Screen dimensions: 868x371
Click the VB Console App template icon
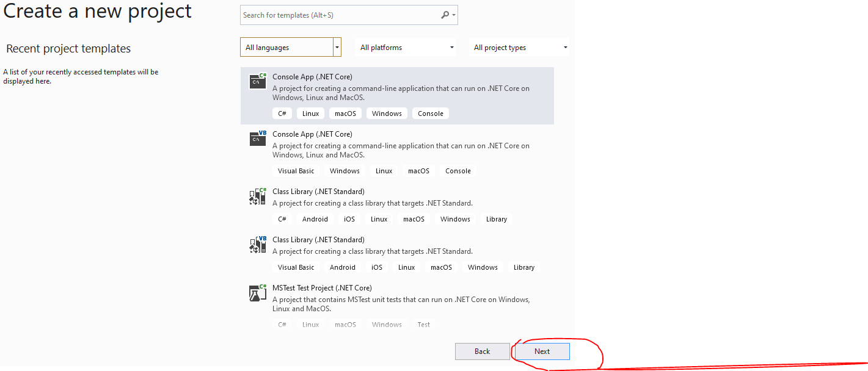pos(258,138)
